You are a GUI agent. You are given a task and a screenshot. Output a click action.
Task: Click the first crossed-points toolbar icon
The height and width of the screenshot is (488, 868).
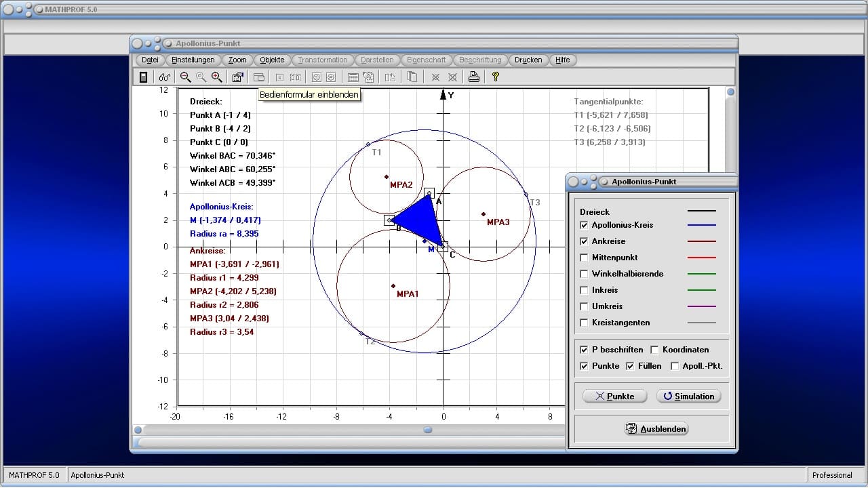(x=435, y=77)
